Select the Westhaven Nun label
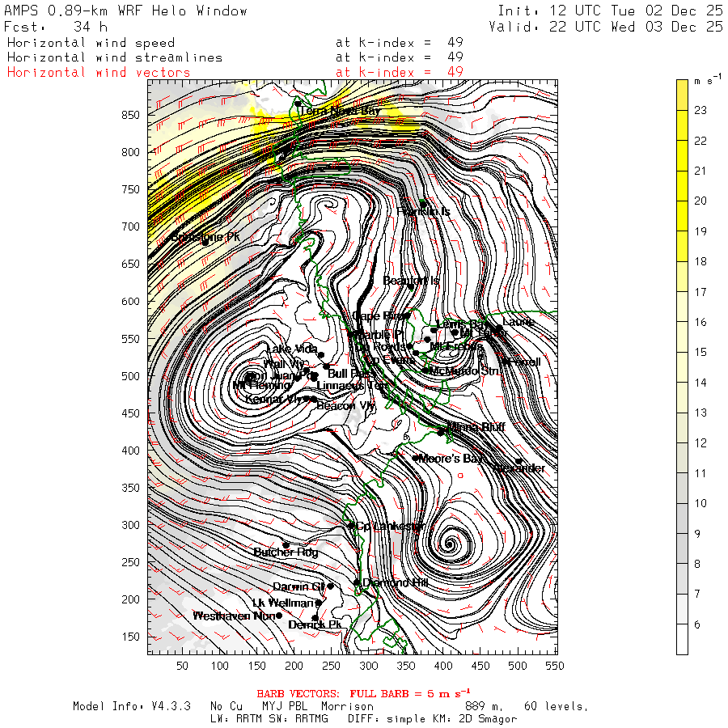This screenshot has height=728, width=728. click(x=234, y=616)
